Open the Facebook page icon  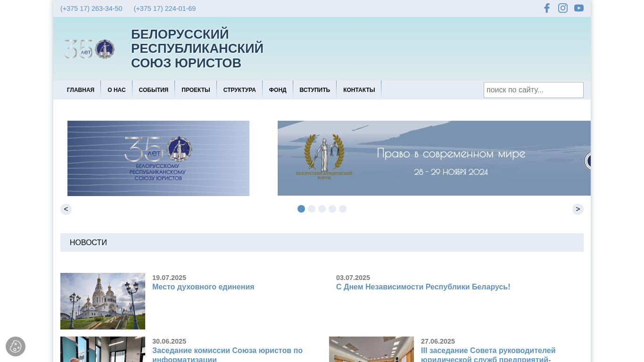547,8
